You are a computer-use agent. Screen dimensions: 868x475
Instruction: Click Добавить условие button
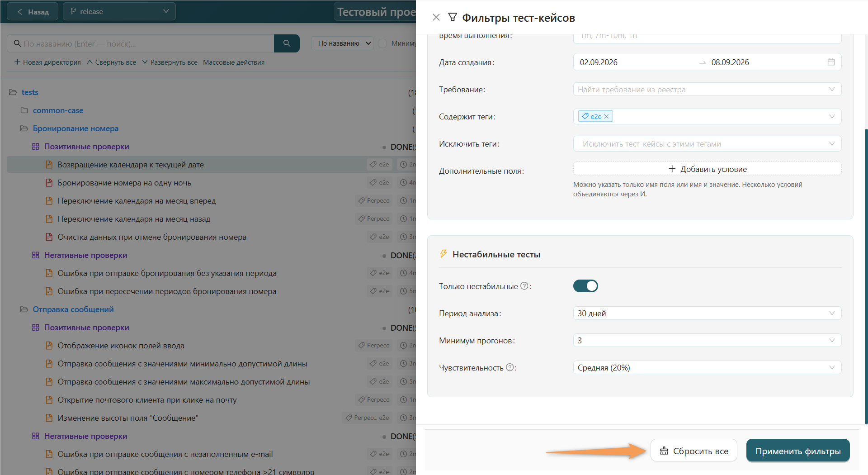click(x=707, y=169)
